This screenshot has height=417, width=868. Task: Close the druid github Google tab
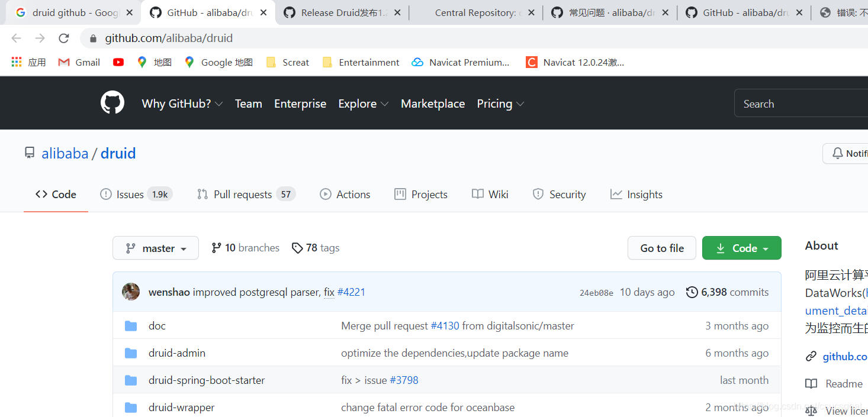click(x=130, y=12)
